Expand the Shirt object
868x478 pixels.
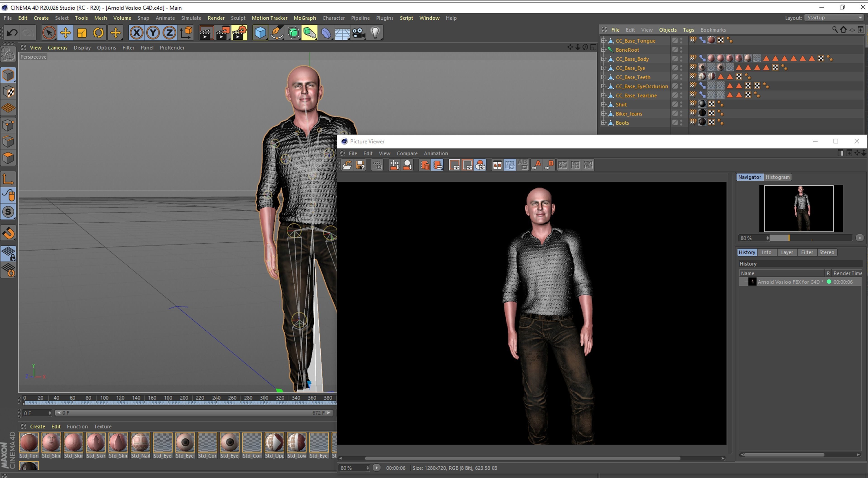[603, 105]
